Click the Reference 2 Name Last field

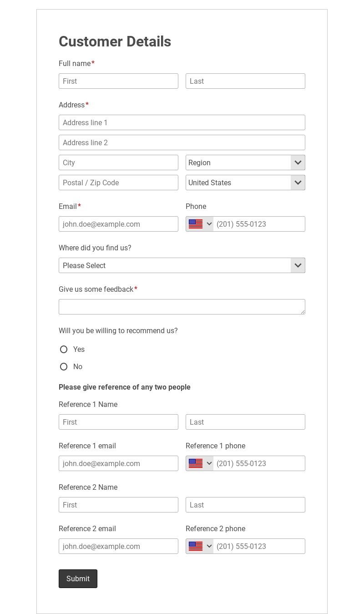click(x=245, y=505)
